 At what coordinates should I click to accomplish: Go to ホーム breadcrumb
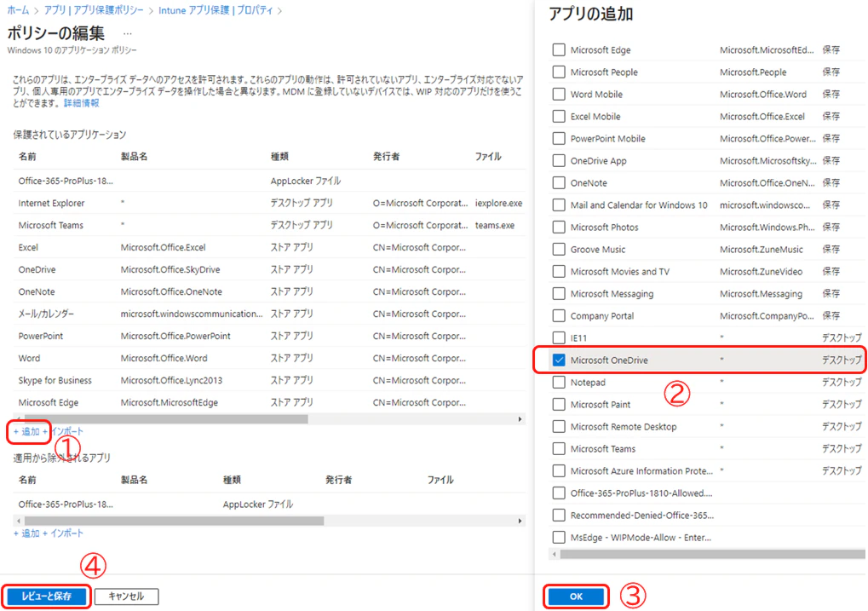[18, 10]
